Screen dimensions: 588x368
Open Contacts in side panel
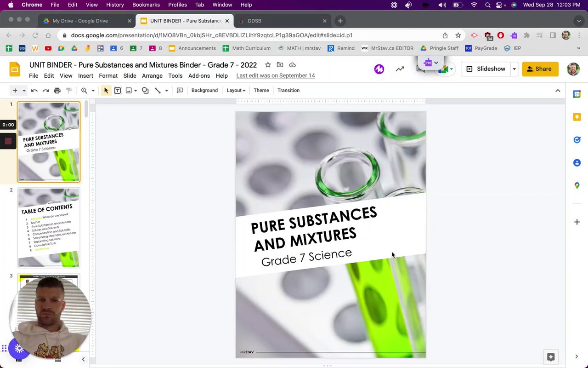577,163
